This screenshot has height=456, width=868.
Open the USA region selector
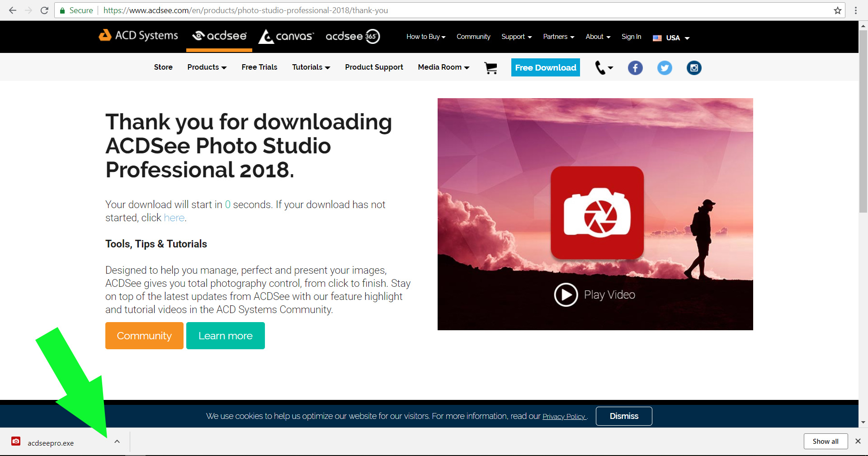(x=671, y=38)
